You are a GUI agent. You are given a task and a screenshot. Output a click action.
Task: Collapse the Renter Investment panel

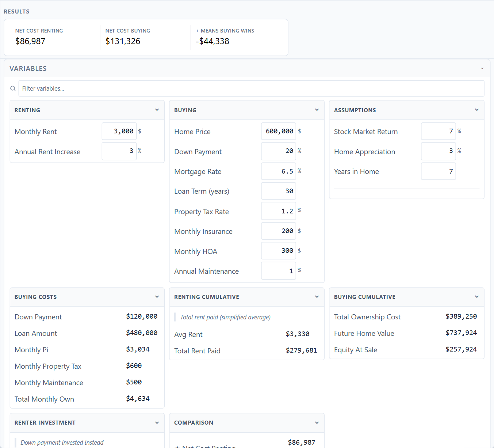point(157,423)
